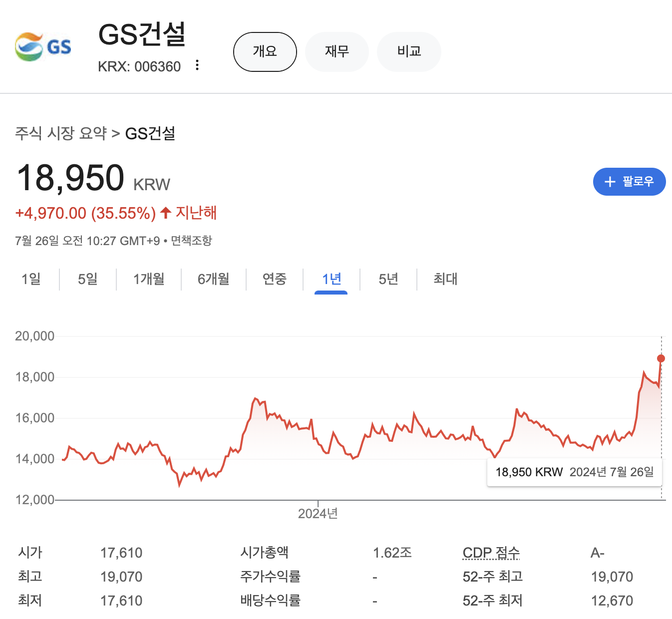Open the 비교 compare tab
The width and height of the screenshot is (672, 619).
409,51
